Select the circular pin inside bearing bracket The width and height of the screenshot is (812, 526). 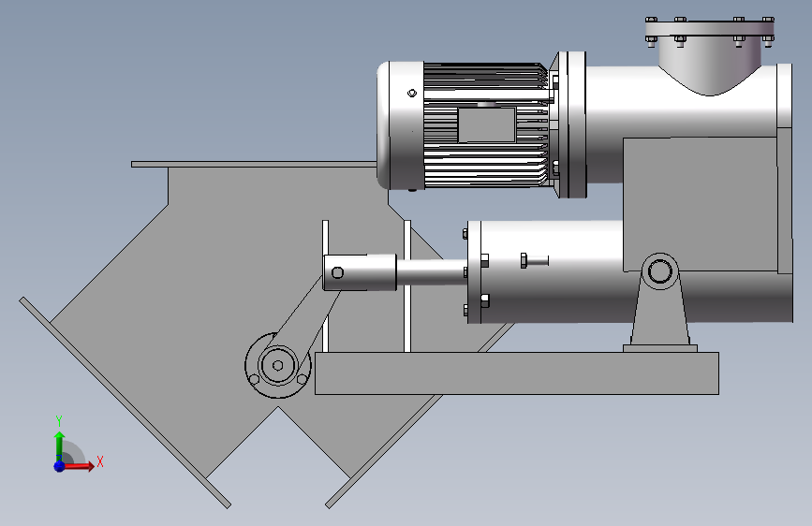pos(659,271)
